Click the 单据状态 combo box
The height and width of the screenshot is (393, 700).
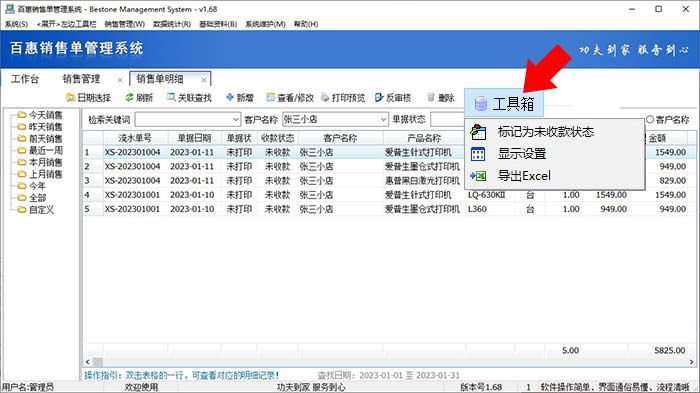[447, 119]
